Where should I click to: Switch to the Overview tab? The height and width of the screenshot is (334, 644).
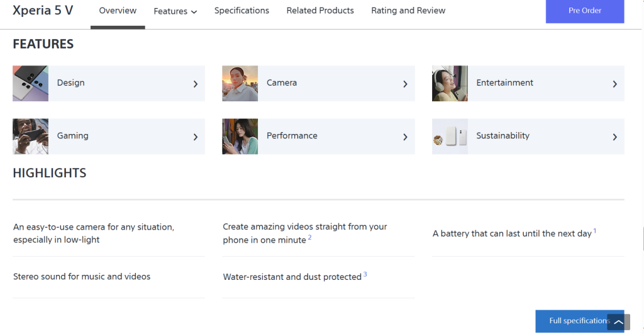coord(118,11)
